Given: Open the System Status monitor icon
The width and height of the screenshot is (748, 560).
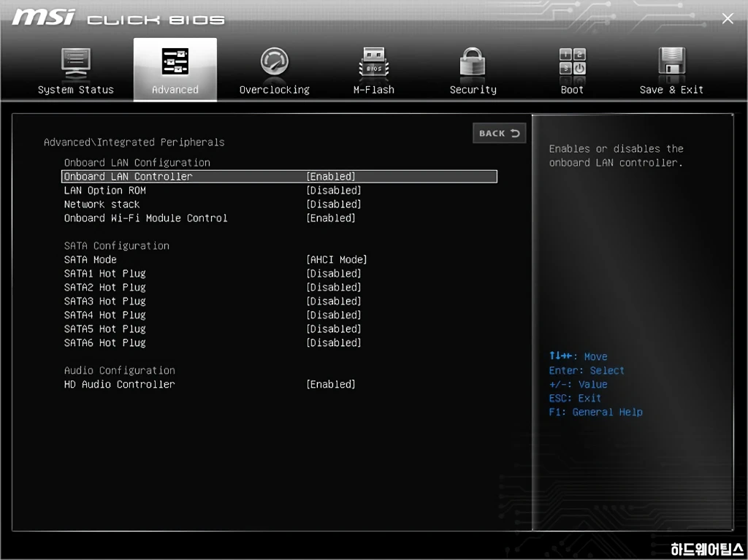Looking at the screenshot, I should (75, 64).
